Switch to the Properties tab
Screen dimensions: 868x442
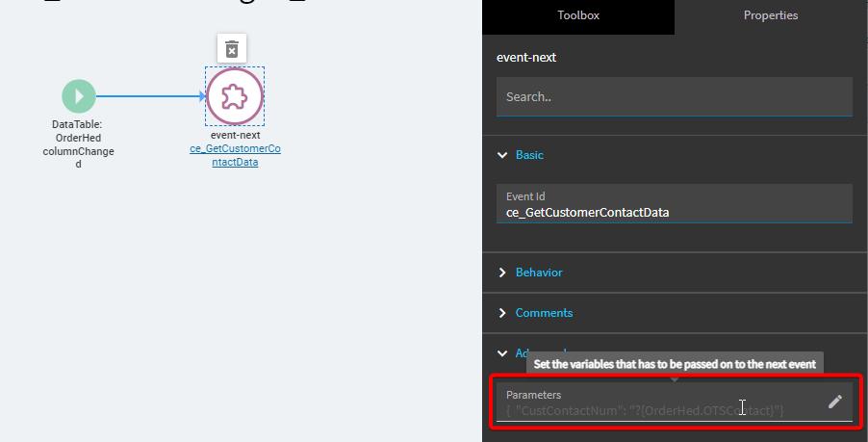(770, 15)
